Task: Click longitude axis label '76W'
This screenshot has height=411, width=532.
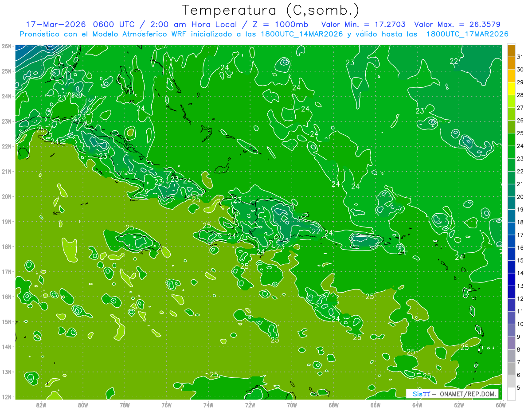Action: point(166,405)
